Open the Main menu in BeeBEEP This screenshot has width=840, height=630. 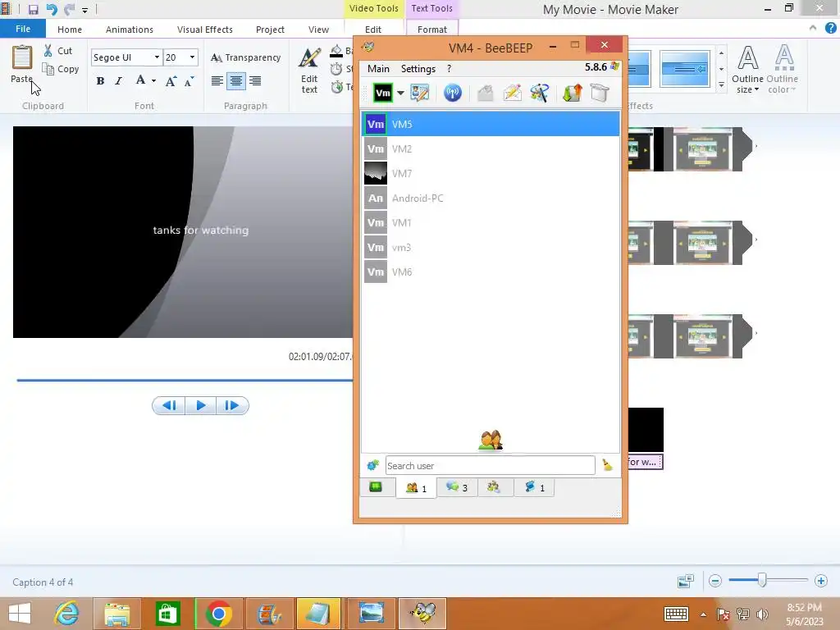coord(378,69)
